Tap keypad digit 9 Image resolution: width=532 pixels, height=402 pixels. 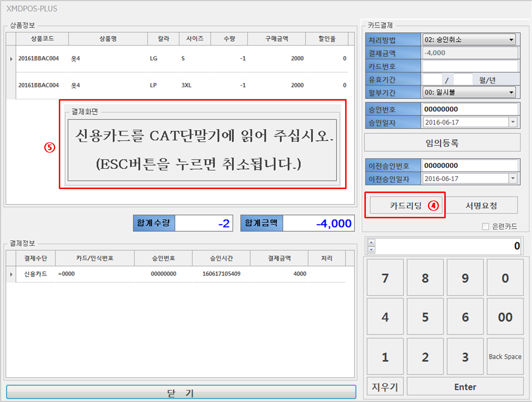[465, 278]
